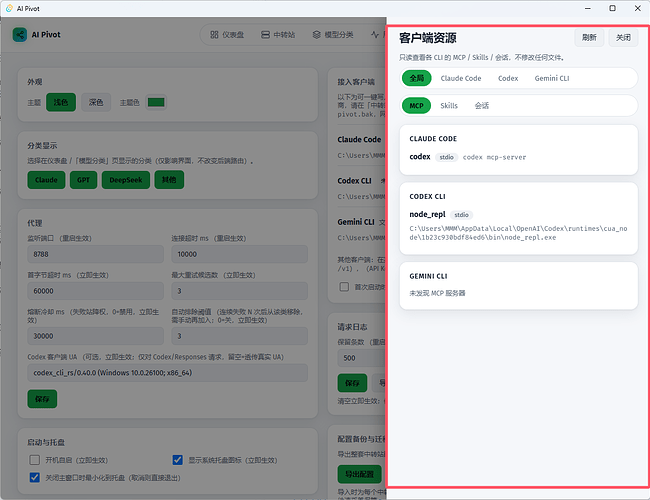Click the stdio badge next to codex
Image resolution: width=650 pixels, height=500 pixels.
click(x=446, y=157)
